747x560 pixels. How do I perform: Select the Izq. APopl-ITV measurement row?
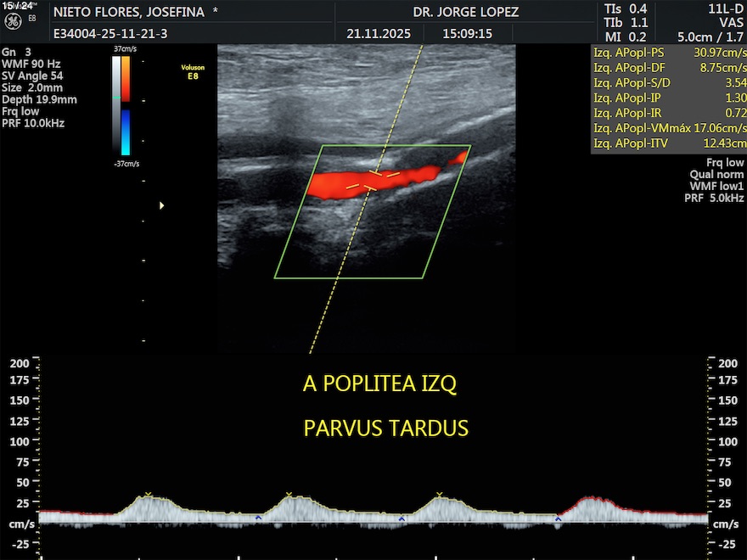(668, 144)
